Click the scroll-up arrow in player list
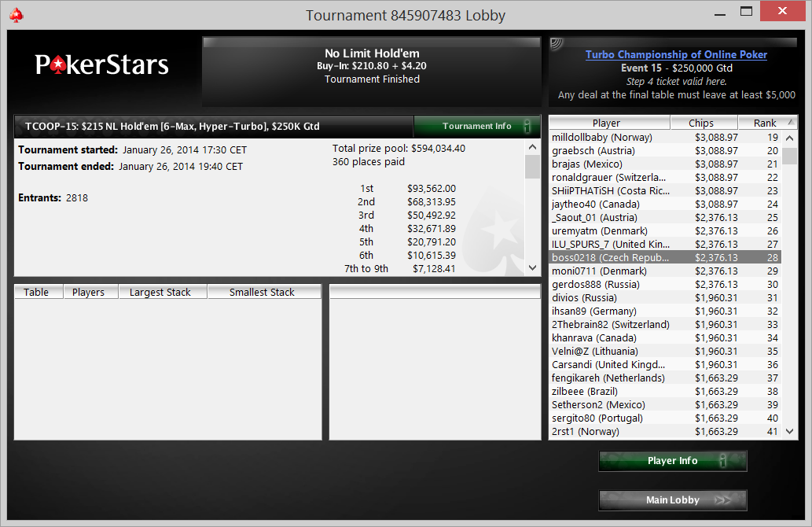Screen dimensions: 812x527 click(x=790, y=138)
